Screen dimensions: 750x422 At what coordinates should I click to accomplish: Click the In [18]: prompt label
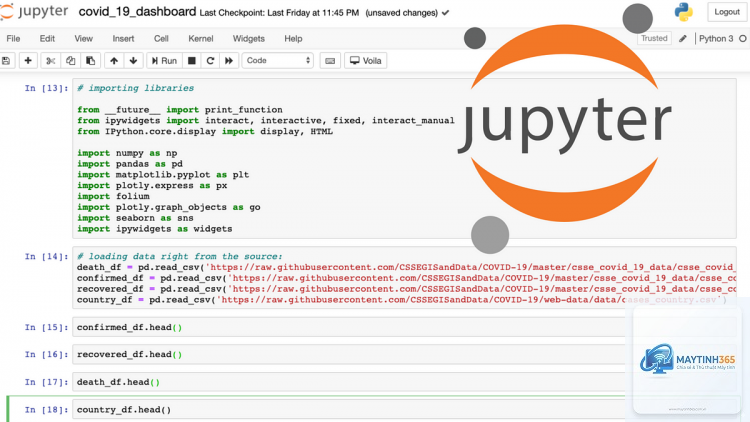click(46, 410)
